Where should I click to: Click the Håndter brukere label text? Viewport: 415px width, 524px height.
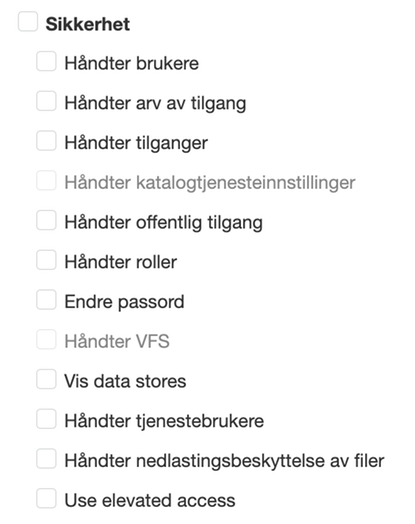[132, 63]
